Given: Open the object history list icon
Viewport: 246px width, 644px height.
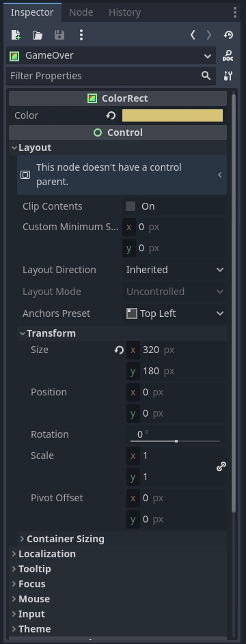Looking at the screenshot, I should click(228, 35).
